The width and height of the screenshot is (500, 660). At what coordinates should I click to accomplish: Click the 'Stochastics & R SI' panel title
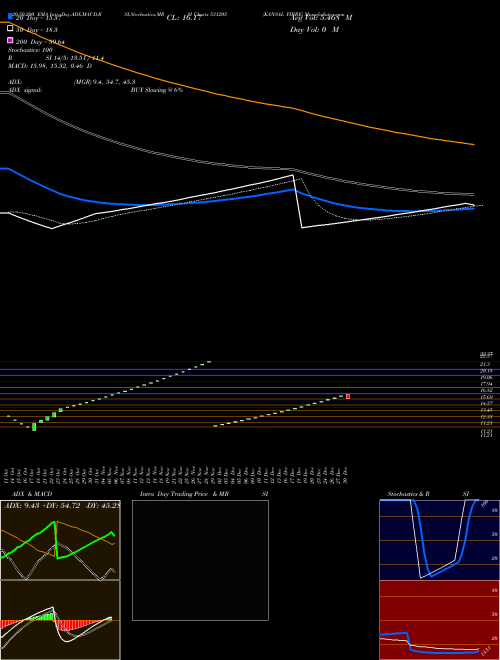click(428, 494)
